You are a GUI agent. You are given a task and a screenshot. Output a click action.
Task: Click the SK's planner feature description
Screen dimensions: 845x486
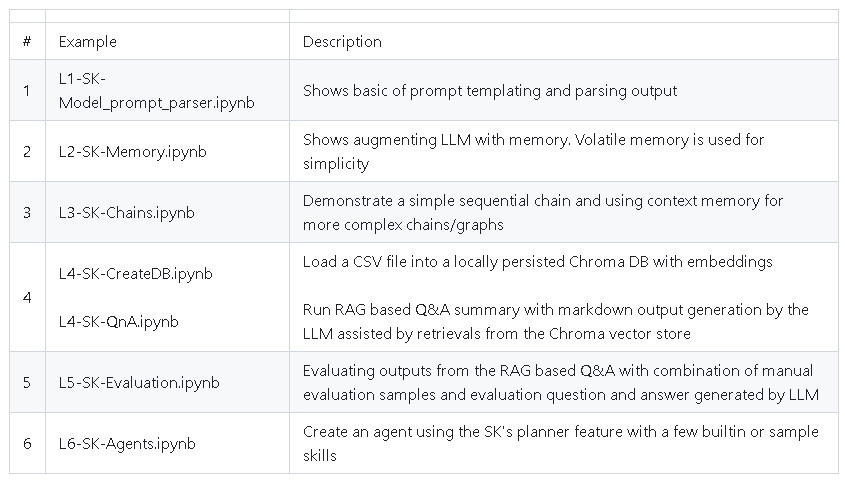[560, 443]
